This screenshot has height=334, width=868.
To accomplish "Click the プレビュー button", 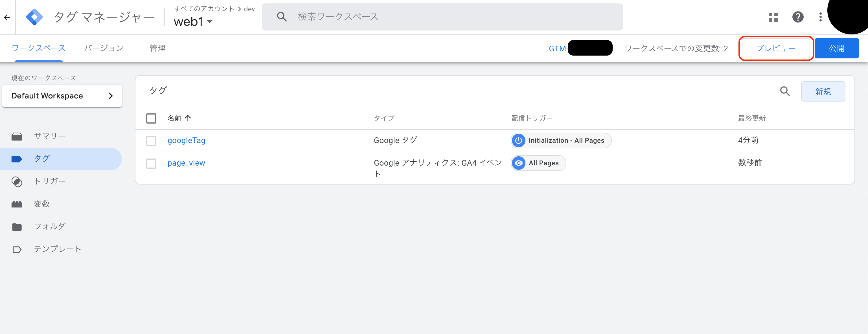I will tap(776, 48).
